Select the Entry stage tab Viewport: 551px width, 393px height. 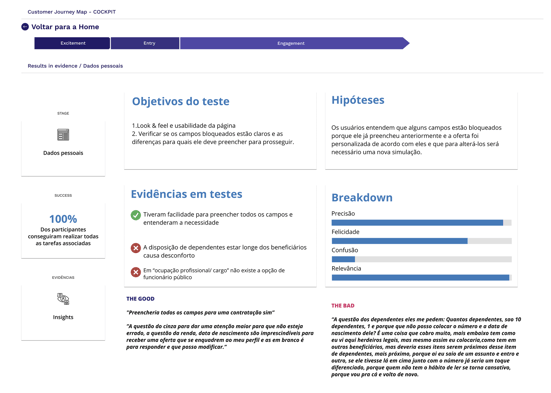tap(145, 43)
